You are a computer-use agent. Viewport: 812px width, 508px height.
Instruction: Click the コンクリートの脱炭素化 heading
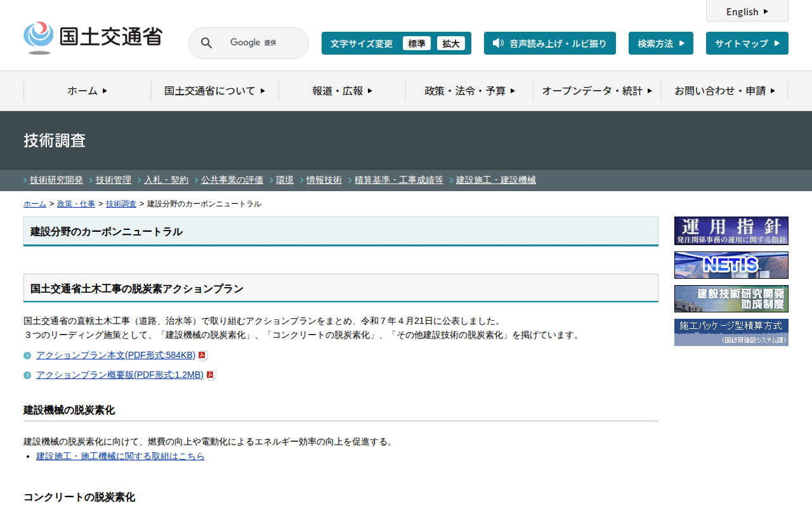click(79, 497)
